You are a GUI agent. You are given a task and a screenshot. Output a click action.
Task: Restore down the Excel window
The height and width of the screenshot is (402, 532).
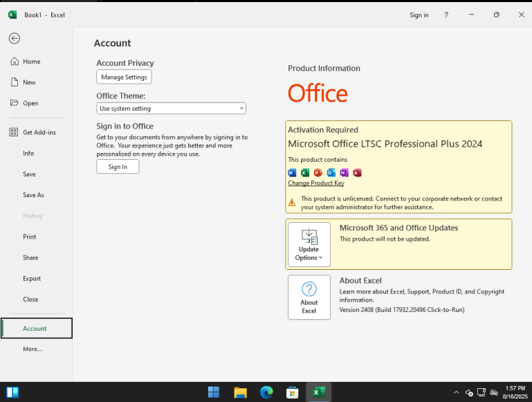coord(497,15)
